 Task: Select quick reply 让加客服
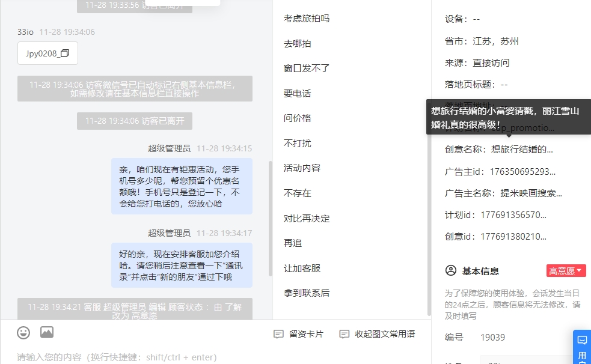302,268
